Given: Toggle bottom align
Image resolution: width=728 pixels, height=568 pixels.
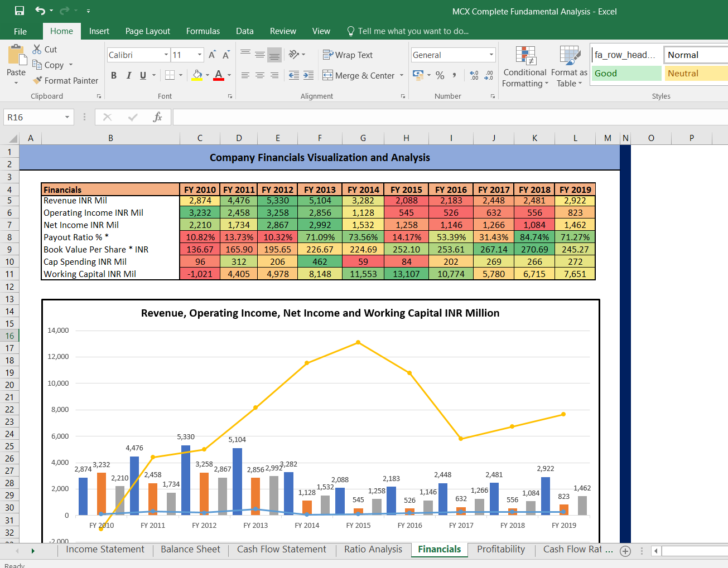Looking at the screenshot, I should coord(274,55).
